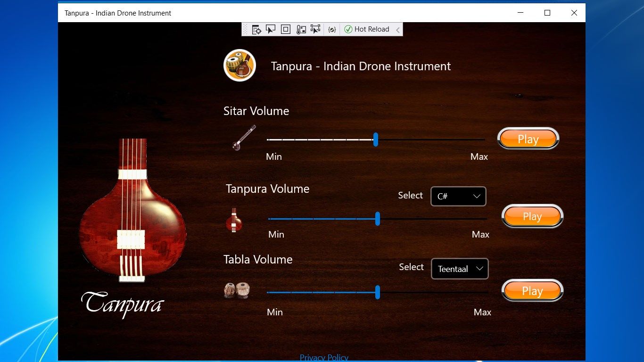The height and width of the screenshot is (362, 644).
Task: Open the C# pitch dropdown
Action: pyautogui.click(x=458, y=197)
